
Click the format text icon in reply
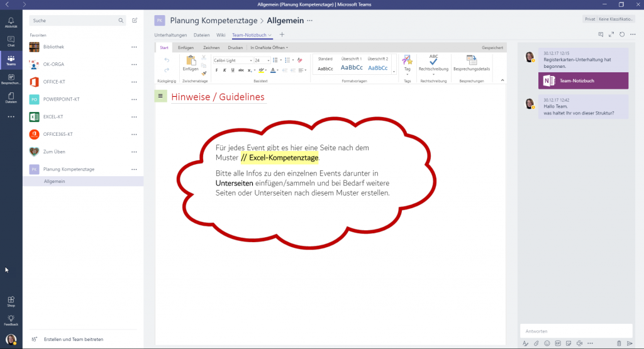coord(525,343)
